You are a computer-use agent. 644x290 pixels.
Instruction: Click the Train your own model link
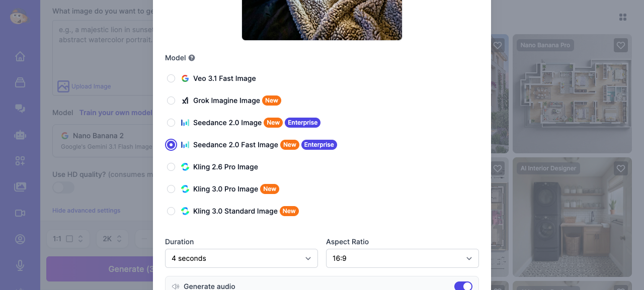tap(116, 113)
